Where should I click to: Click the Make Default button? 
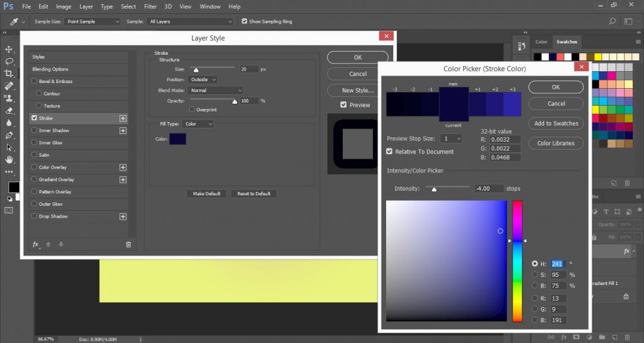click(x=206, y=193)
